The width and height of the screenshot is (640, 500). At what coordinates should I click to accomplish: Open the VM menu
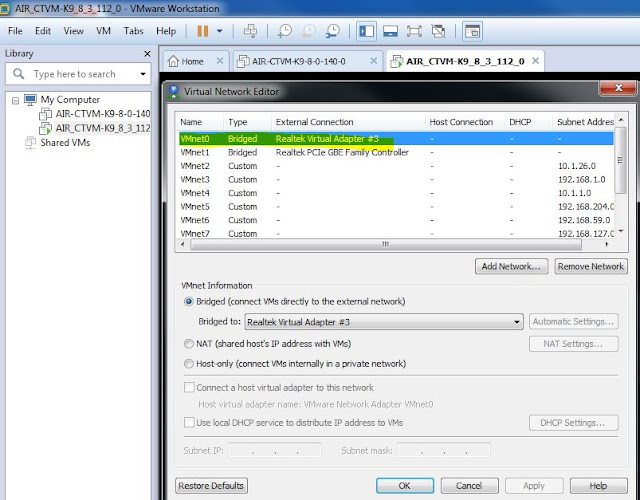click(x=103, y=31)
